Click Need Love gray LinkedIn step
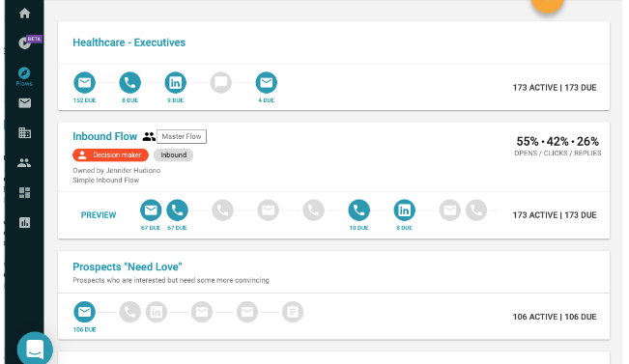The image size is (629, 364). coord(157,312)
